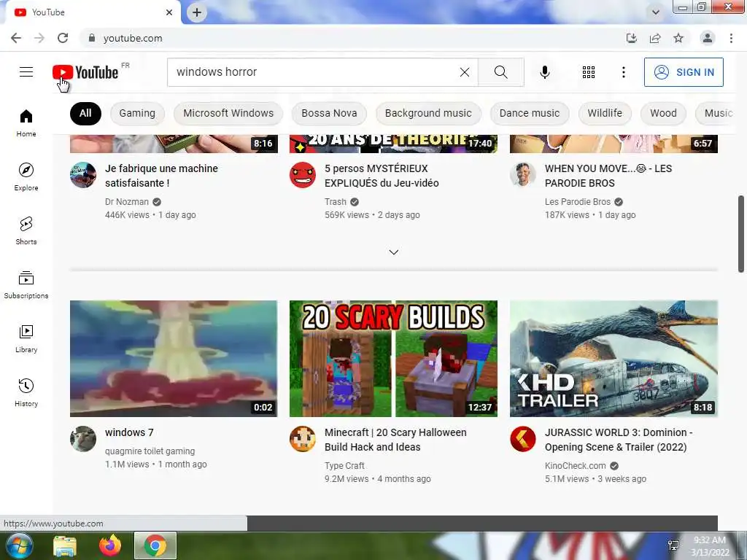Select the Dance music filter chip
Image resolution: width=747 pixels, height=560 pixels.
[530, 113]
